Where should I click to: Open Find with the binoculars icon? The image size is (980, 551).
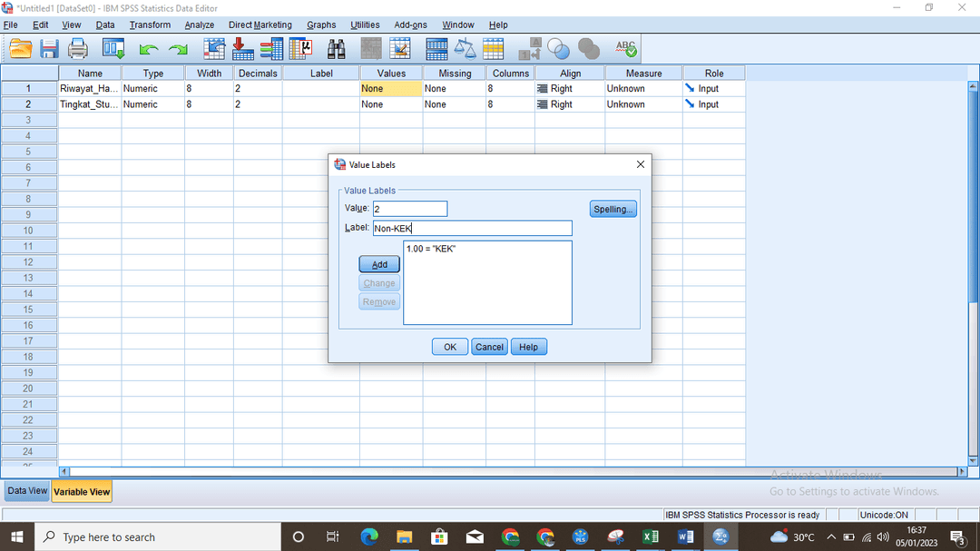(337, 49)
